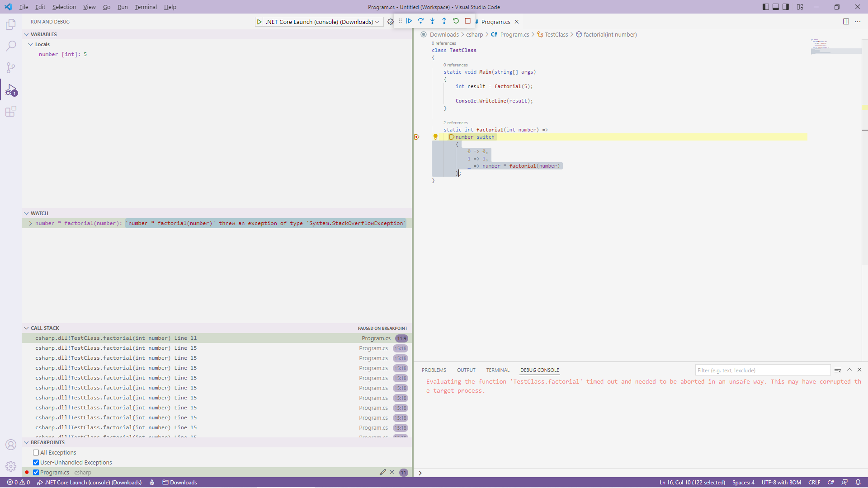Viewport: 868px width, 488px height.
Task: Enable All Exceptions breakpoint checkbox
Action: pyautogui.click(x=36, y=452)
